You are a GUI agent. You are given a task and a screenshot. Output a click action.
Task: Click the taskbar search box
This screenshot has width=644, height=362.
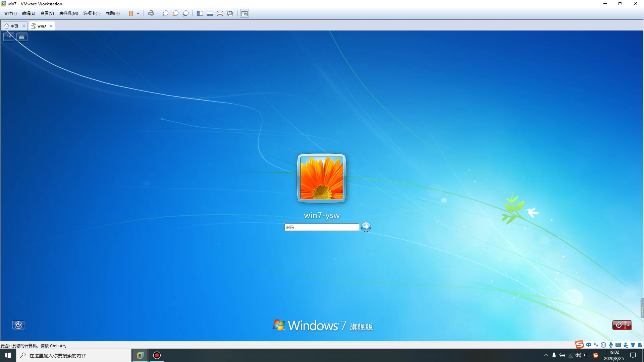(74, 355)
